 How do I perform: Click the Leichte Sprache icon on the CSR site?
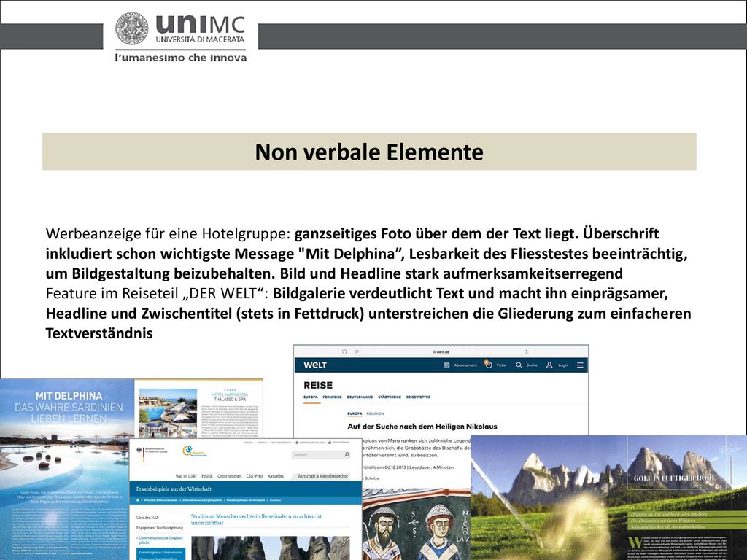click(x=330, y=443)
